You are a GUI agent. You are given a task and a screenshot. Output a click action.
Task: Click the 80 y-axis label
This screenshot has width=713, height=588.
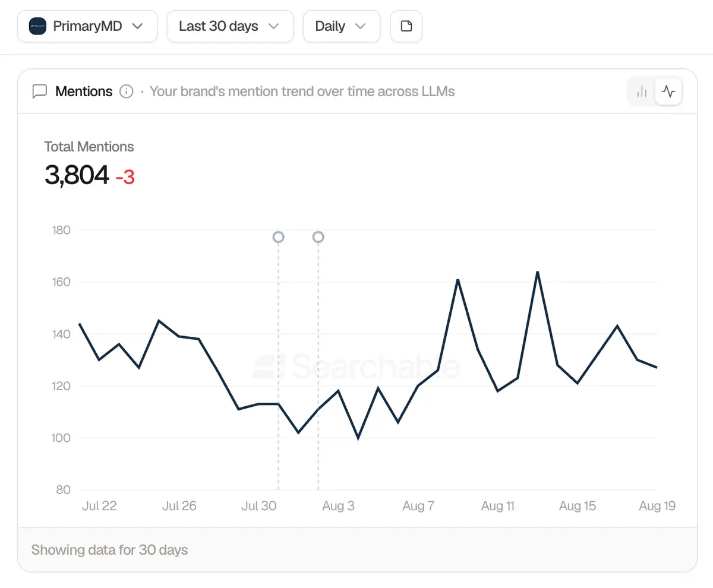pos(62,490)
